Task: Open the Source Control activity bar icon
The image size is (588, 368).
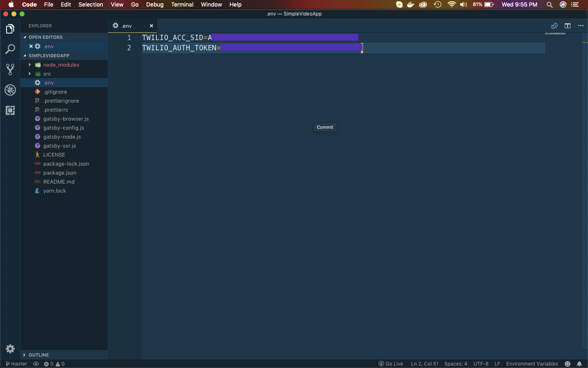Action: (x=10, y=70)
